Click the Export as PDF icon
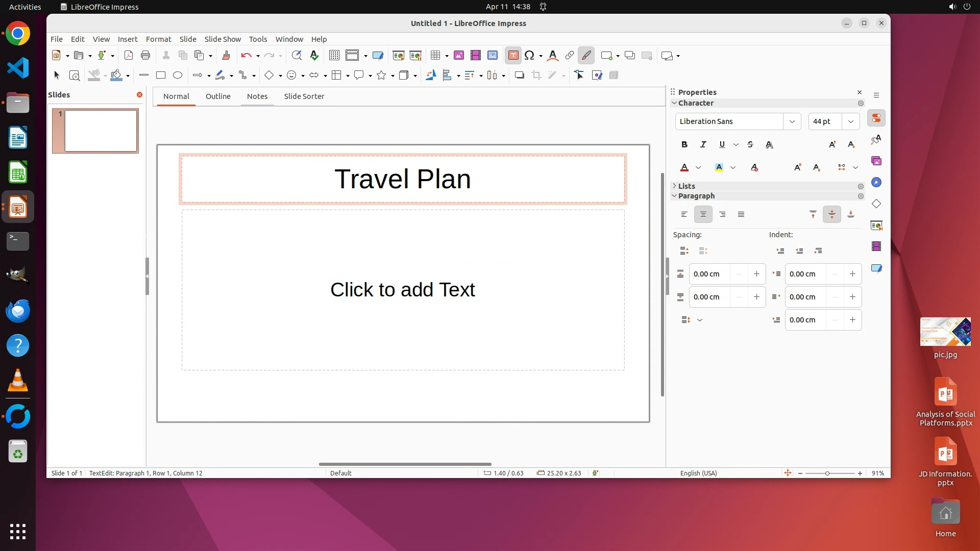980x551 pixels. point(129,56)
